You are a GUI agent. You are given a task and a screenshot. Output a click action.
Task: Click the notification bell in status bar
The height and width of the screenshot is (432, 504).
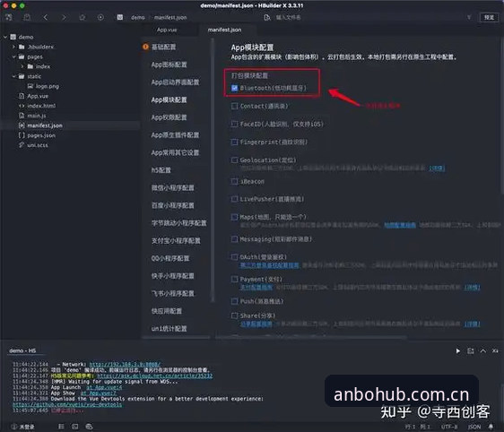point(491,427)
